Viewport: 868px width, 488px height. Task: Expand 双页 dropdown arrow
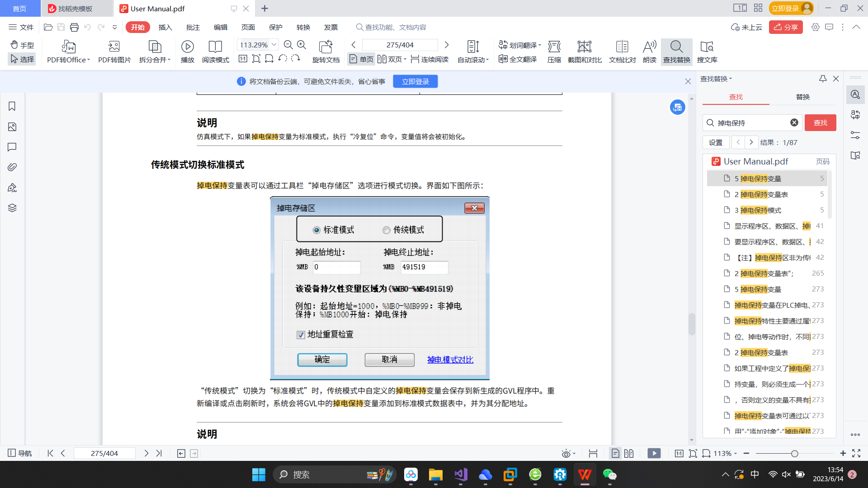point(405,59)
